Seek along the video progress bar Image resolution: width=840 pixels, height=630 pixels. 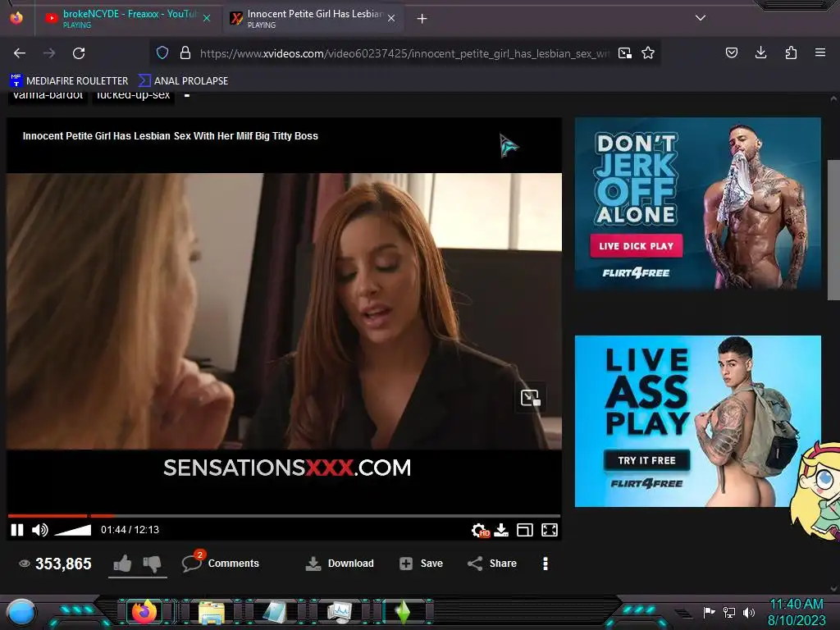(284, 516)
